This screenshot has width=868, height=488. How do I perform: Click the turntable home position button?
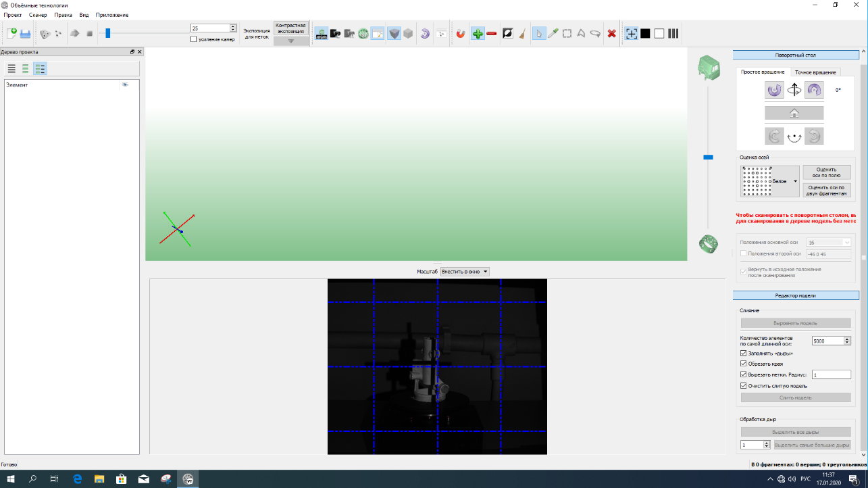point(794,114)
